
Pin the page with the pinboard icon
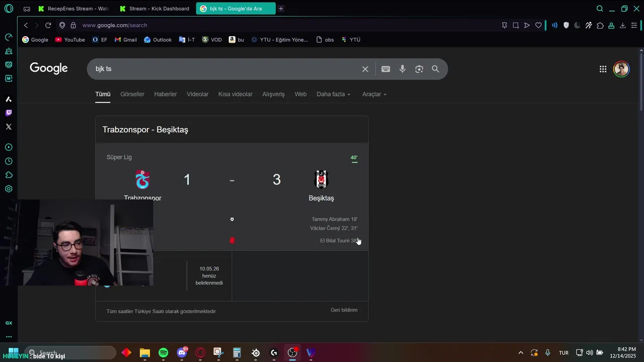(504, 25)
